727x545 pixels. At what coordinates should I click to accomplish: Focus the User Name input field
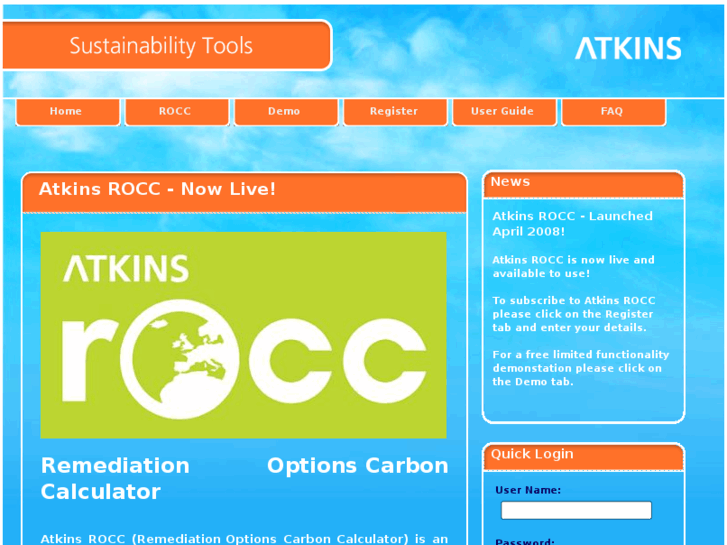click(576, 510)
